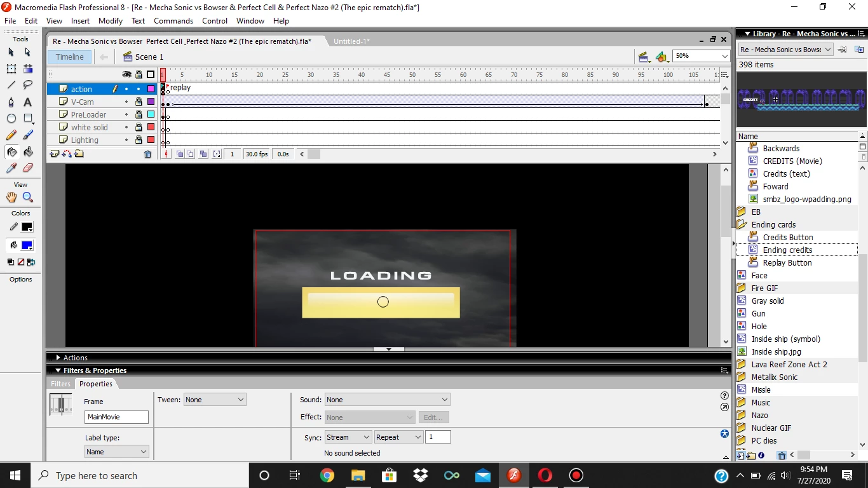Image resolution: width=868 pixels, height=488 pixels.
Task: Click the Swap Colors icon
Action: [31, 262]
